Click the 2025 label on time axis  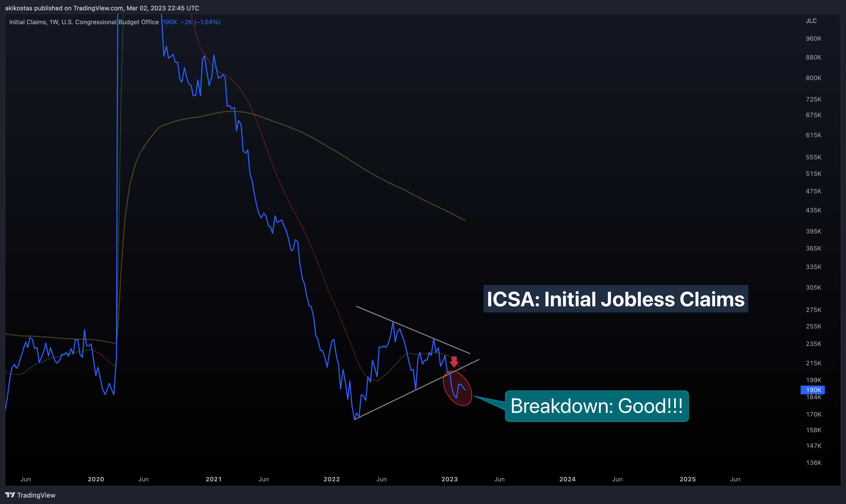coord(687,479)
